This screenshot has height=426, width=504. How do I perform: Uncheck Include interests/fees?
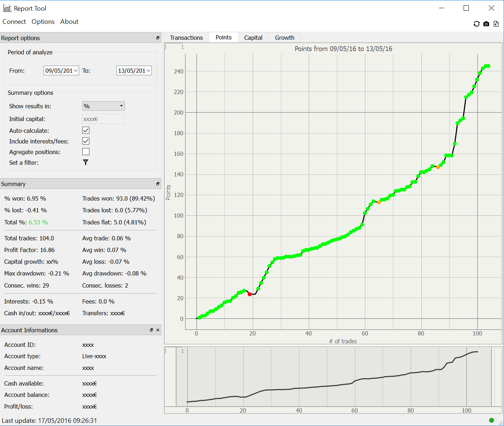pos(86,141)
